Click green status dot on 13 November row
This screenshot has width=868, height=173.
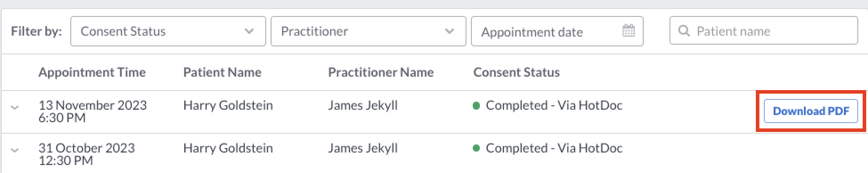476,106
